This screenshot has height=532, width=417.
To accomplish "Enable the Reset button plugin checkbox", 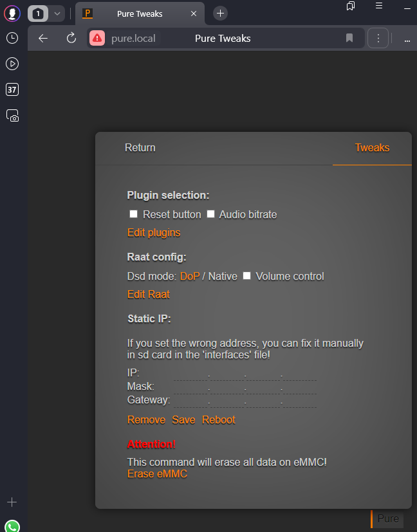I will (133, 214).
